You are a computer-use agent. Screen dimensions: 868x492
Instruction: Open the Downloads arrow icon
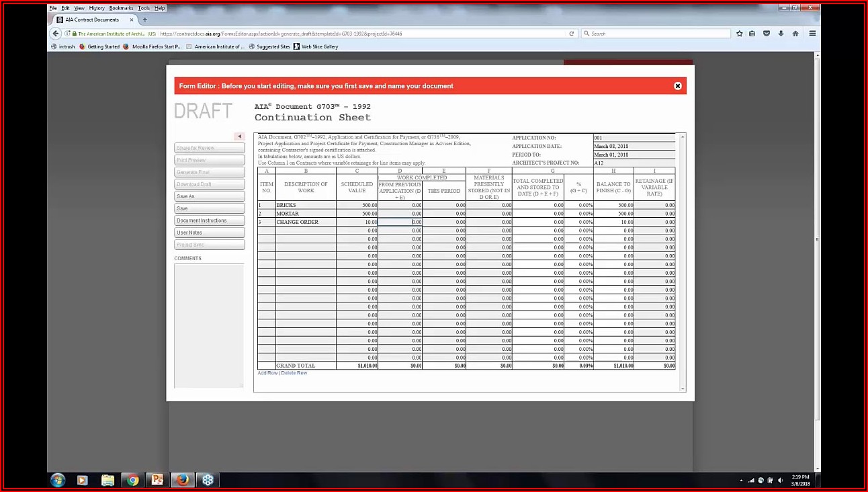tap(781, 34)
